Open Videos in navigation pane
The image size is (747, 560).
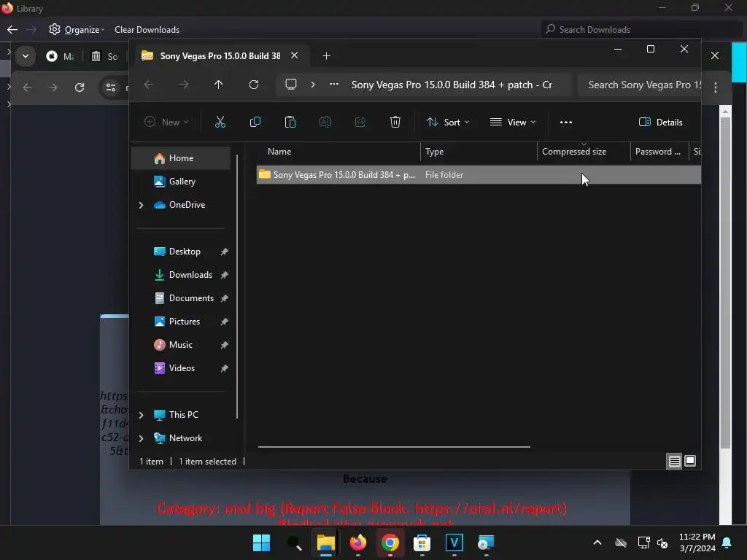tap(181, 368)
